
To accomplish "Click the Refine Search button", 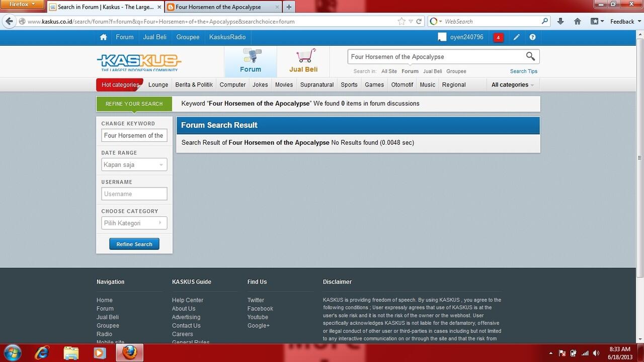I will 134,244.
